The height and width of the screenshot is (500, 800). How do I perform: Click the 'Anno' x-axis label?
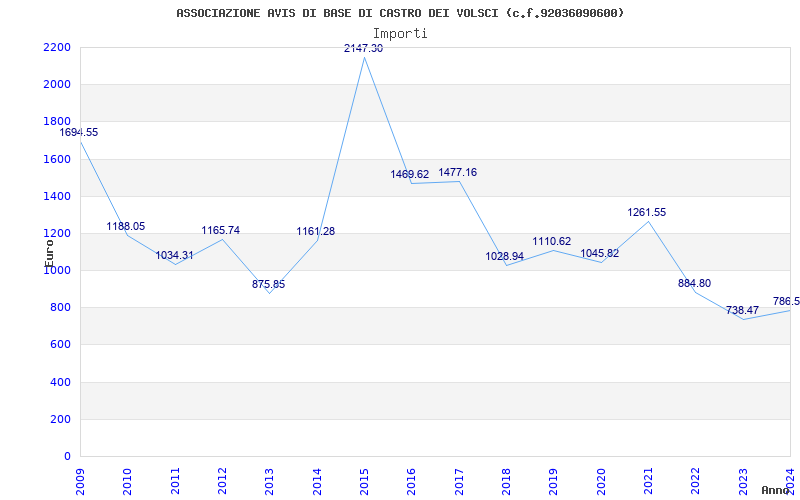tap(776, 490)
